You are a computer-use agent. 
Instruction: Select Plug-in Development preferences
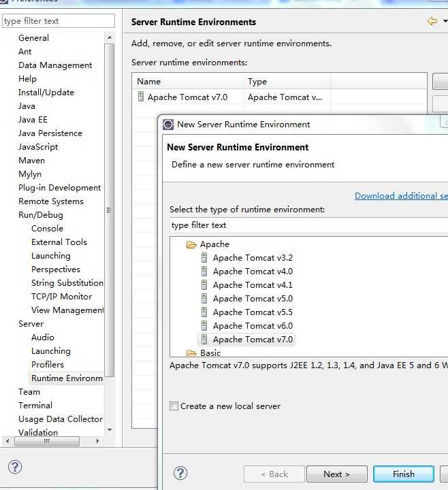[60, 188]
